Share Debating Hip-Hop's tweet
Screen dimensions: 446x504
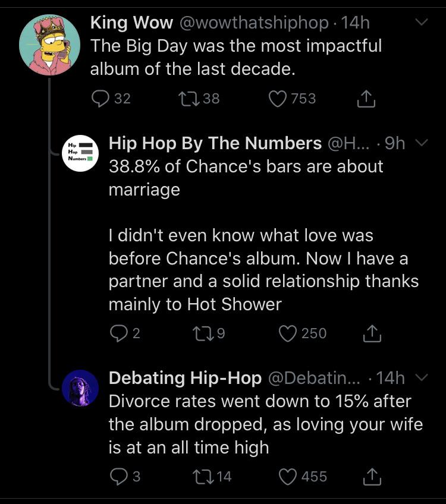tap(372, 477)
